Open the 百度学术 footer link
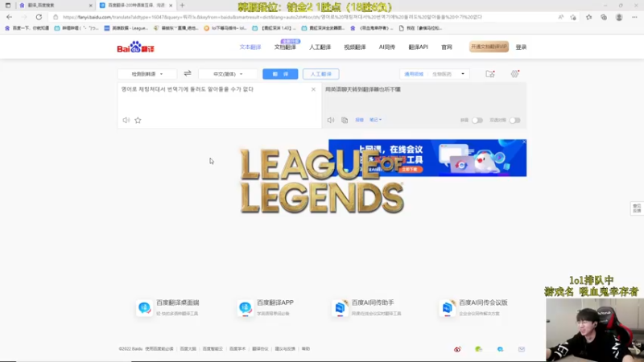The width and height of the screenshot is (644, 362). pyautogui.click(x=237, y=349)
